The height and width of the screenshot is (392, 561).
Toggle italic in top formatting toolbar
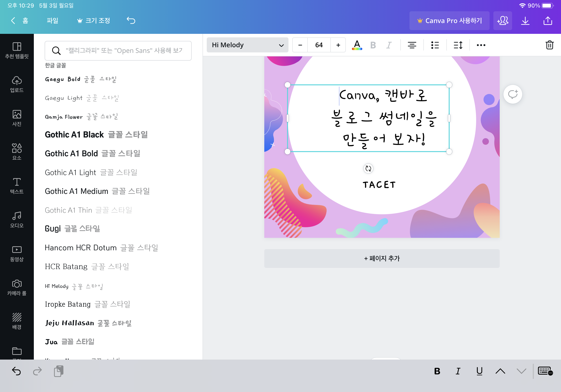[x=389, y=45]
